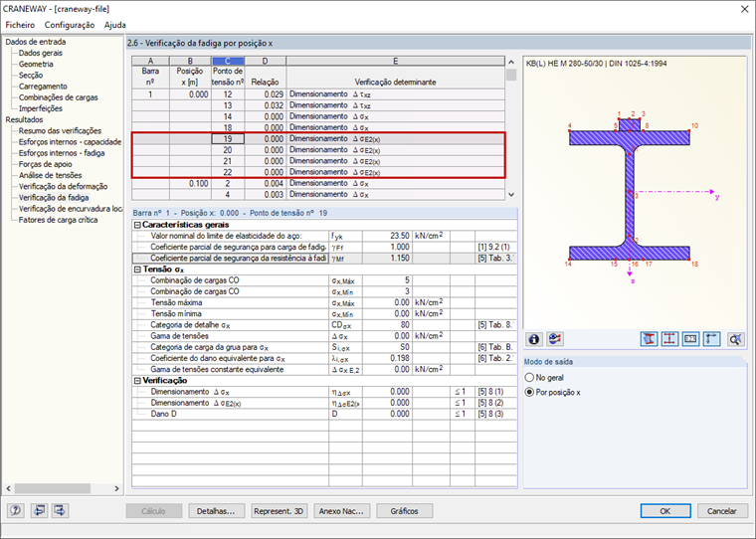Viewport: 756px width, 539px height.
Task: Toggle the numbering values icon
Action: point(690,339)
